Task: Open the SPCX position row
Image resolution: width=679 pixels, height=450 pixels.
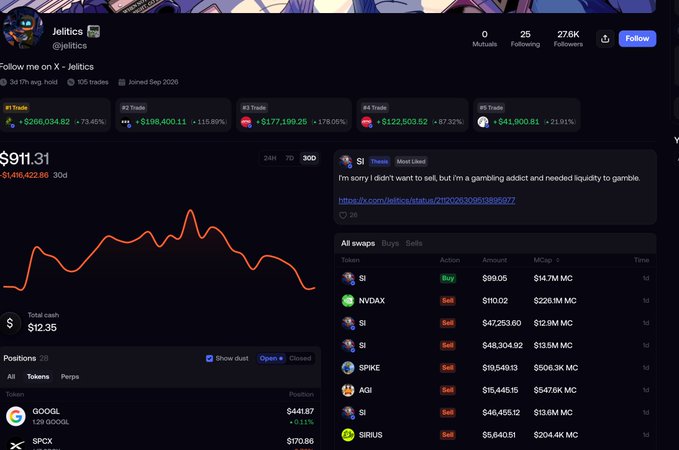Action: click(x=160, y=442)
